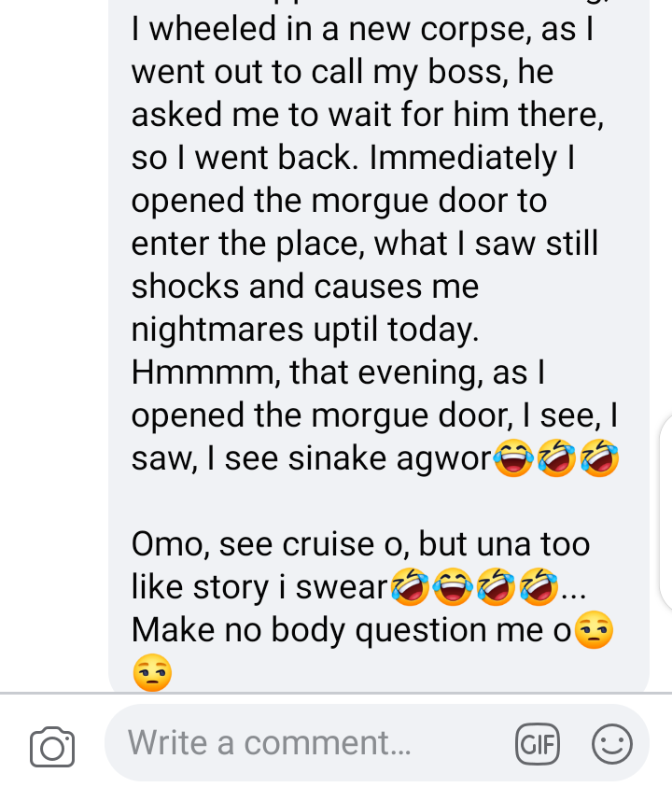Tap the last rolling-laugh emoji on agwor line
This screenshot has width=672, height=787.
coord(599,458)
